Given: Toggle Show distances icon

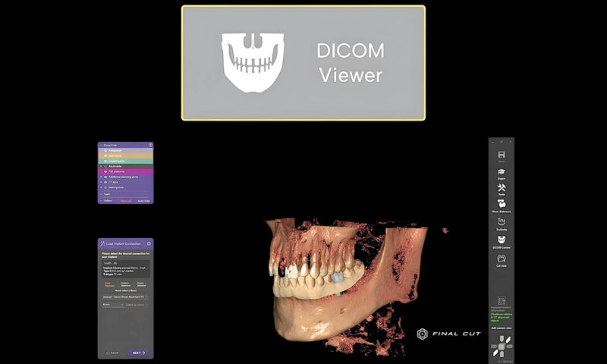Looking at the screenshot, I should tap(502, 204).
